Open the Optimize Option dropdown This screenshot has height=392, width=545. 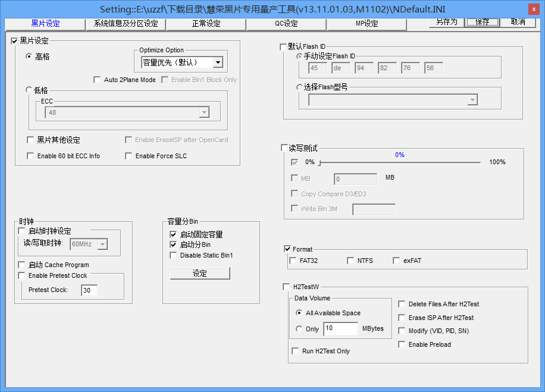click(218, 62)
